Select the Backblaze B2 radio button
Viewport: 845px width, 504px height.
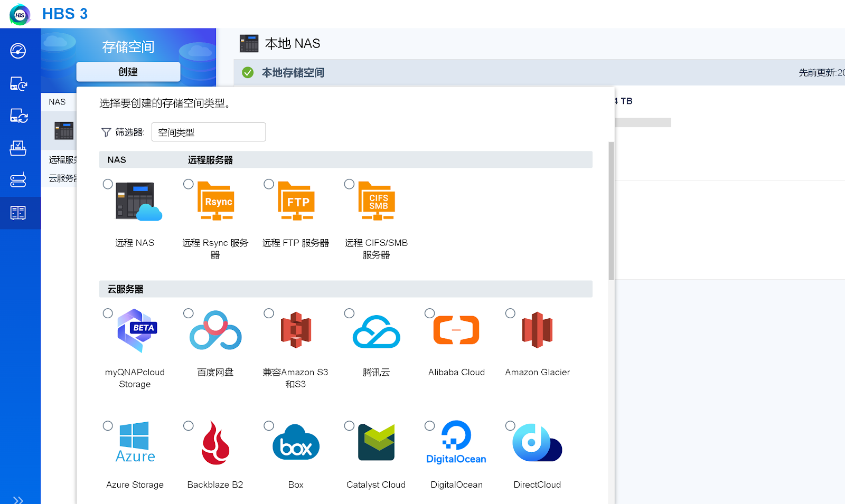pos(189,426)
